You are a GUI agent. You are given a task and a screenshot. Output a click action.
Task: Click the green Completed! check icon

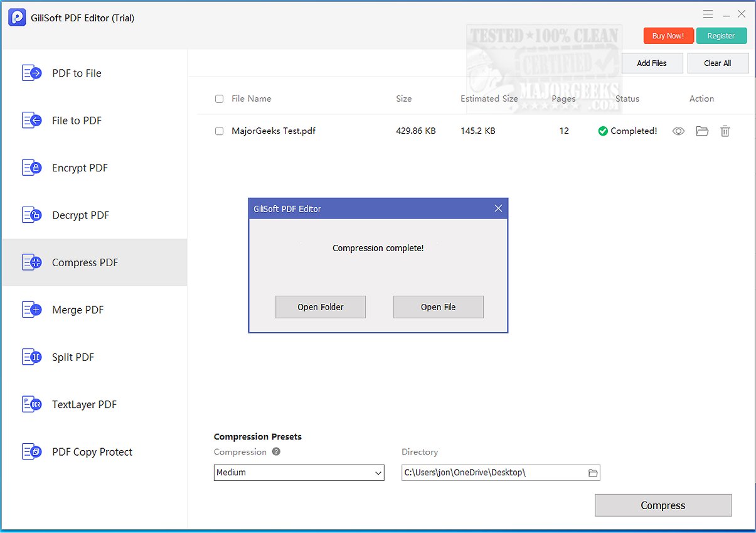pos(603,131)
